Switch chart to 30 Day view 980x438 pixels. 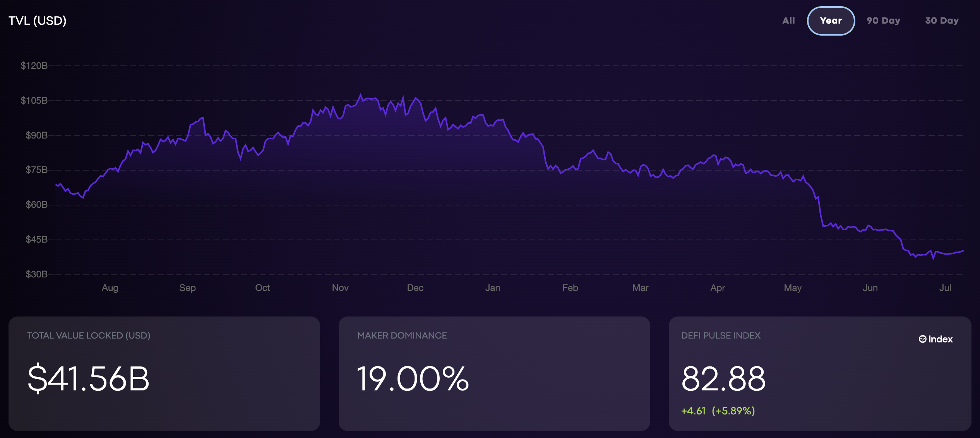942,21
